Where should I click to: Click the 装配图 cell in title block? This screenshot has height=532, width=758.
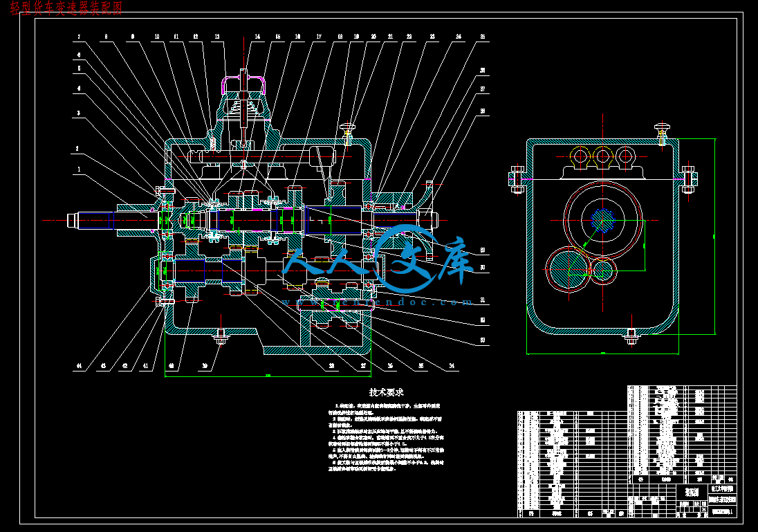(692, 493)
